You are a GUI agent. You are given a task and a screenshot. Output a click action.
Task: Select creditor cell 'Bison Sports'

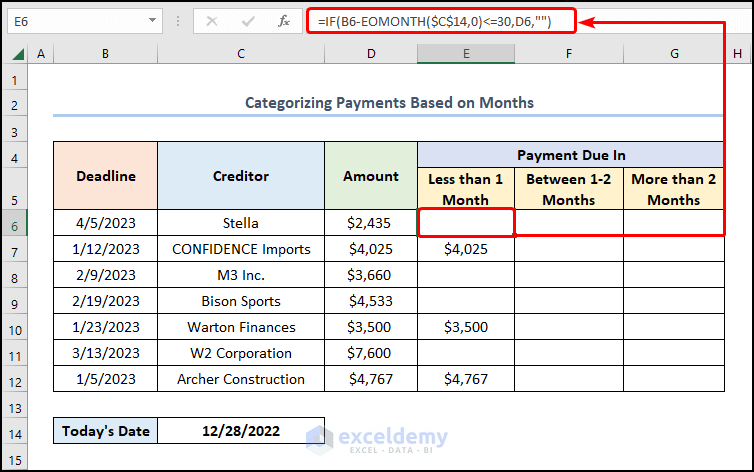pos(241,300)
